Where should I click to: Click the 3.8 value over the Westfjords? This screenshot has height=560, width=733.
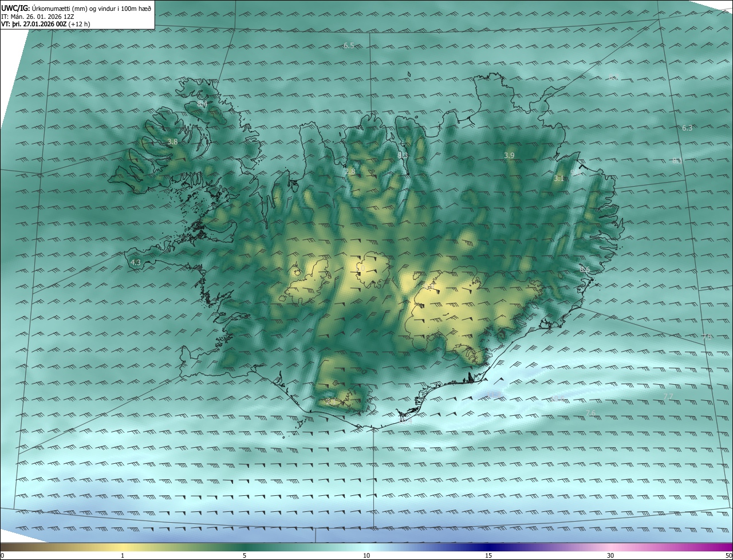[x=172, y=141]
